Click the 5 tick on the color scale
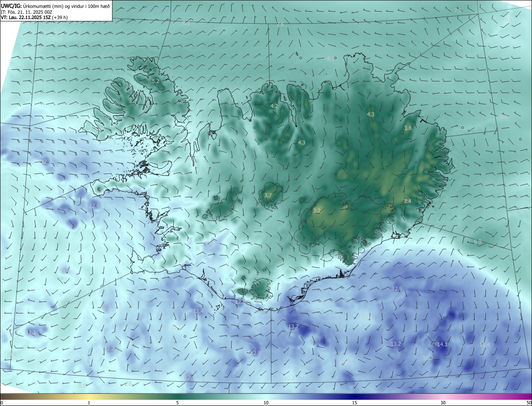The height and width of the screenshot is (406, 532). click(177, 403)
